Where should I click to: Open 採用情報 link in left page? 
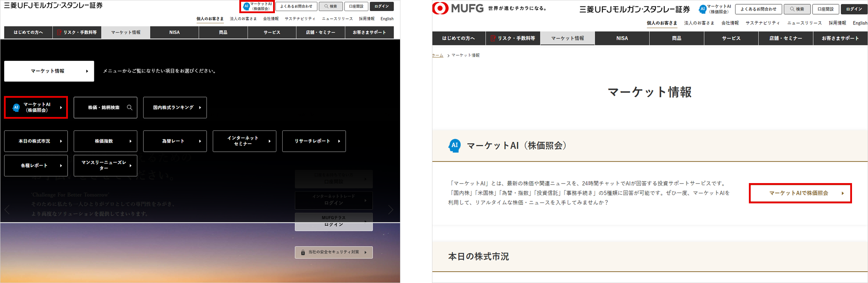click(x=367, y=19)
